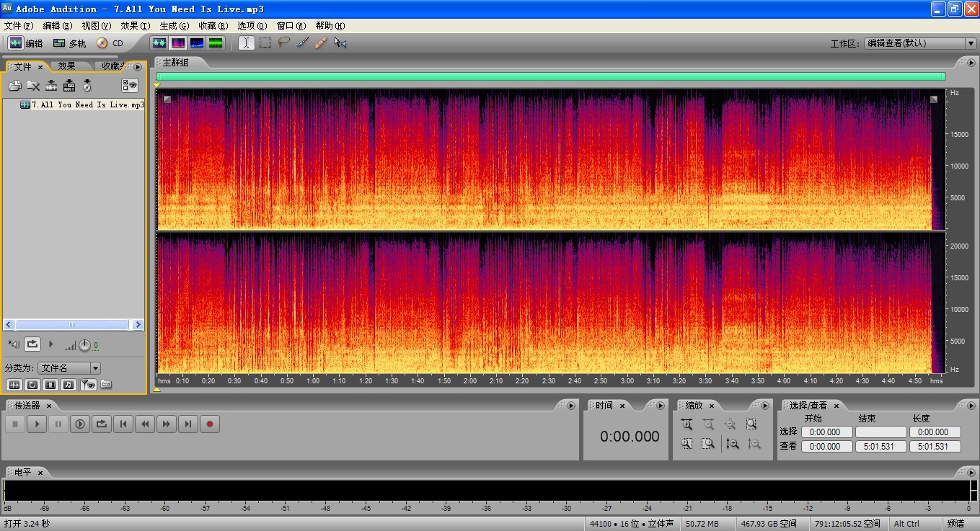The height and width of the screenshot is (531, 980).
Task: Click the file list scroll right arrow
Action: [x=138, y=325]
